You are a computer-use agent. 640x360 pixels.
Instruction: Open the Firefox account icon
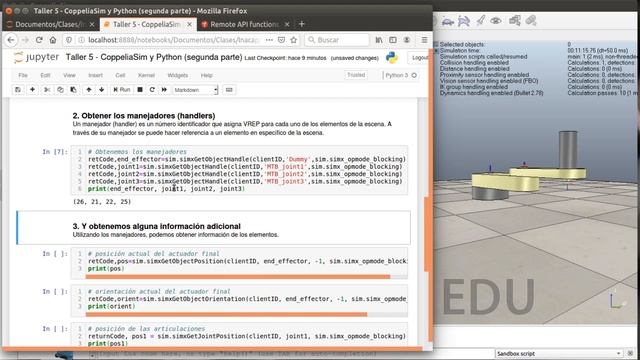tap(407, 40)
